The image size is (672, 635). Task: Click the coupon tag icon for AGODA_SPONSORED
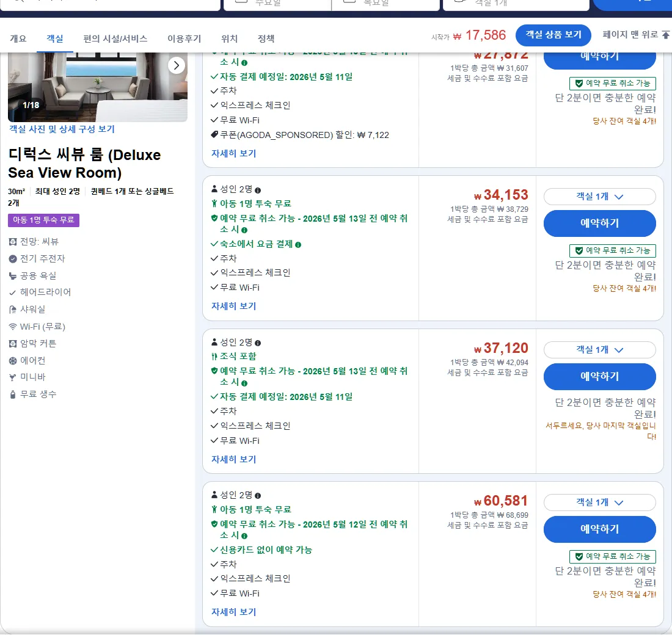(x=214, y=134)
